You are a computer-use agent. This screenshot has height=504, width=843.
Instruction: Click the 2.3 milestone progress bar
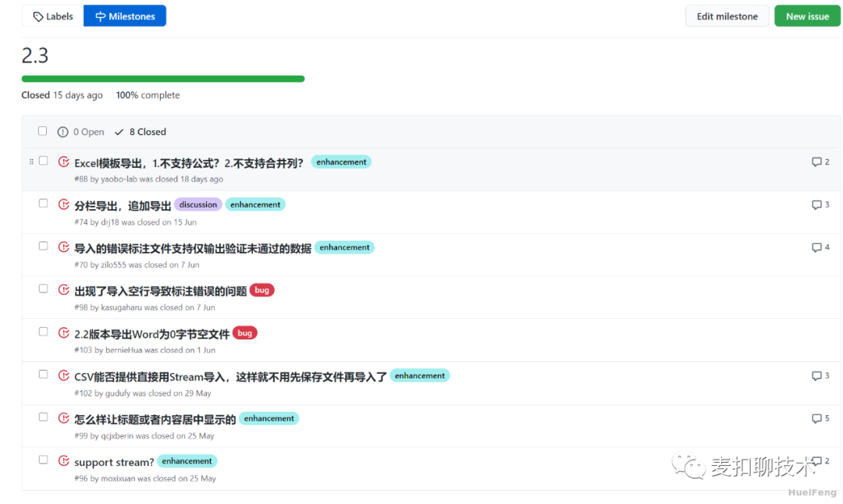pos(163,79)
